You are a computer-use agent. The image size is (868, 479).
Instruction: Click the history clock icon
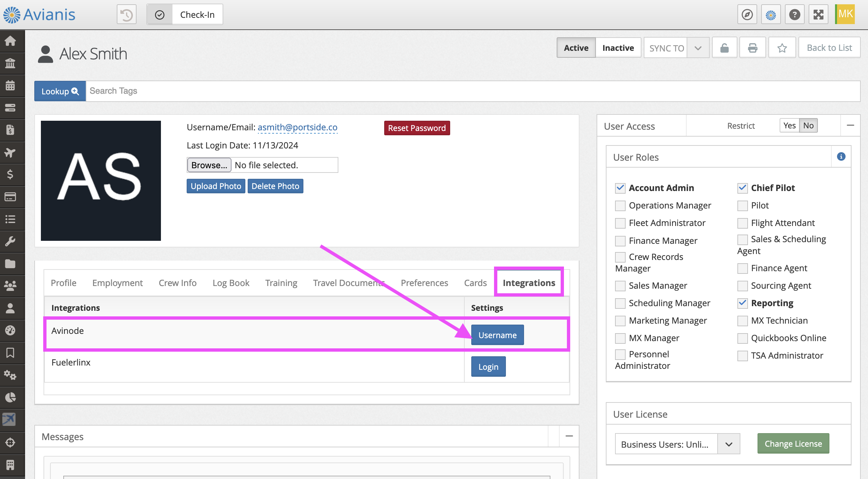coord(126,15)
